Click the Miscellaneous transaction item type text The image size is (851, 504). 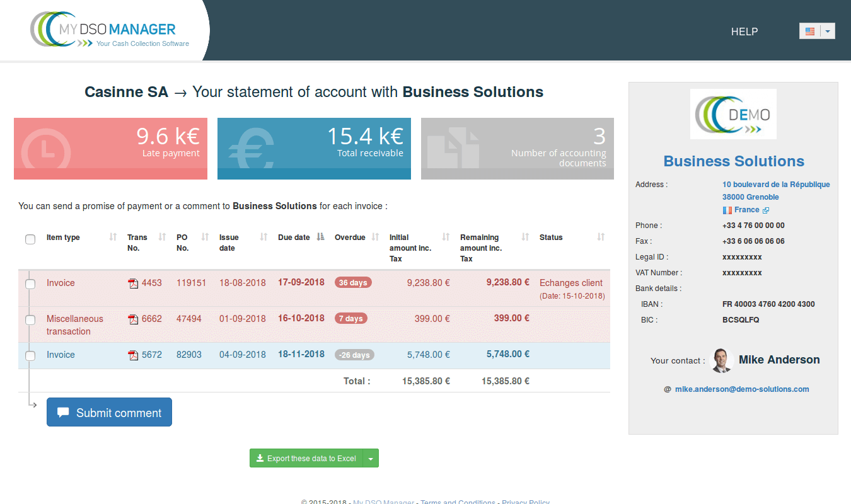[75, 325]
